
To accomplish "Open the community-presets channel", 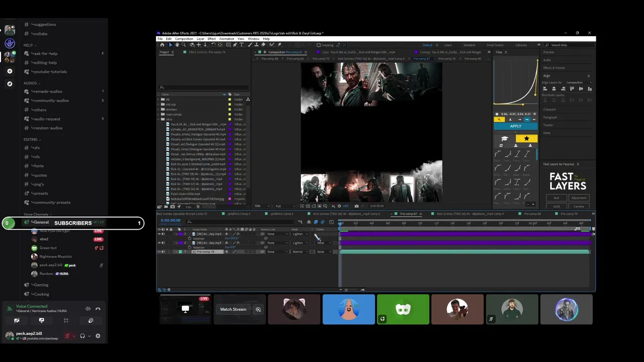I will (51, 202).
